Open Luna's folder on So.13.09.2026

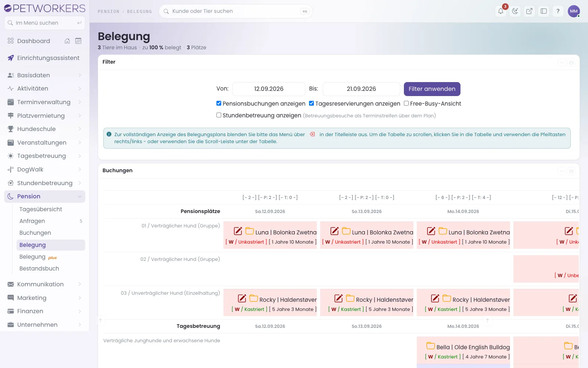coord(346,231)
